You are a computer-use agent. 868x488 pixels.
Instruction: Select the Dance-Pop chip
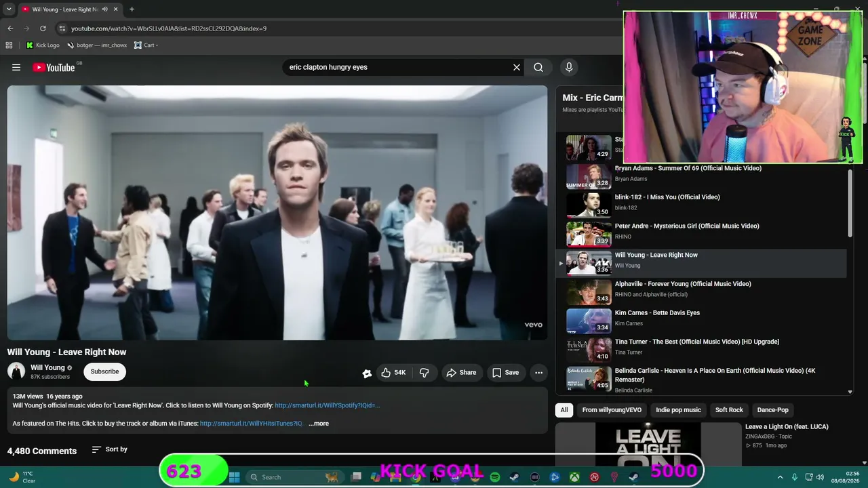(x=772, y=410)
